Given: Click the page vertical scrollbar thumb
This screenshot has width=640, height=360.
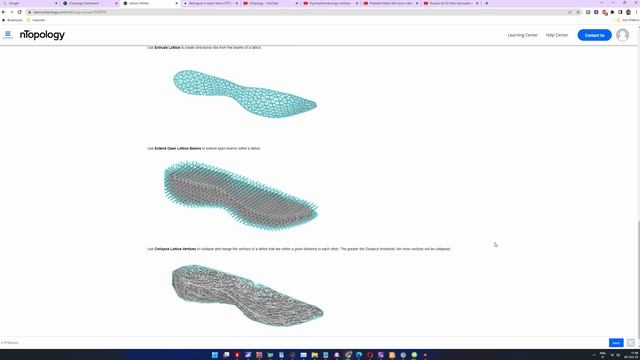Looking at the screenshot, I should pos(638,279).
